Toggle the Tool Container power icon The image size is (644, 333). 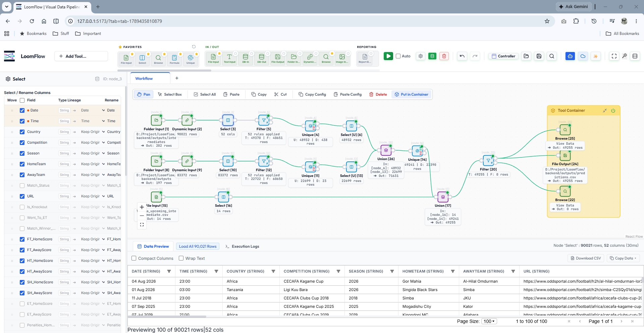point(613,110)
